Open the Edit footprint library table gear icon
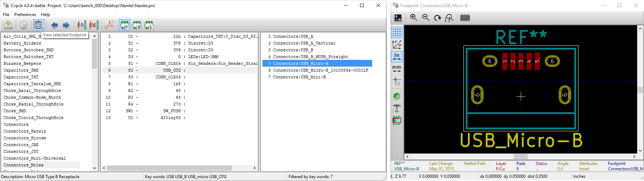Image resolution: width=644 pixels, height=181 pixels. (x=24, y=25)
